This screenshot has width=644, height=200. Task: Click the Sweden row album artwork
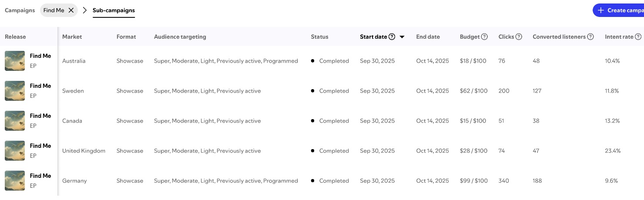[15, 91]
